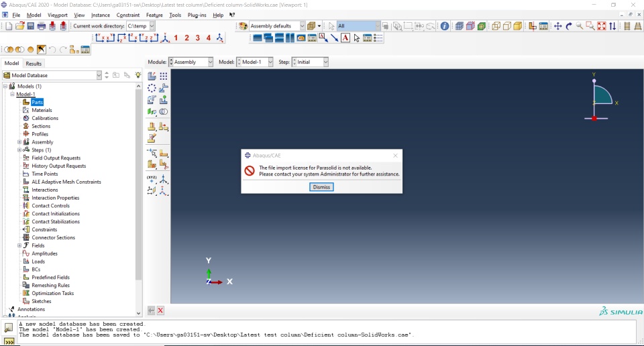The image size is (644, 346).
Task: Expand the Fields tree node
Action: coord(19,245)
